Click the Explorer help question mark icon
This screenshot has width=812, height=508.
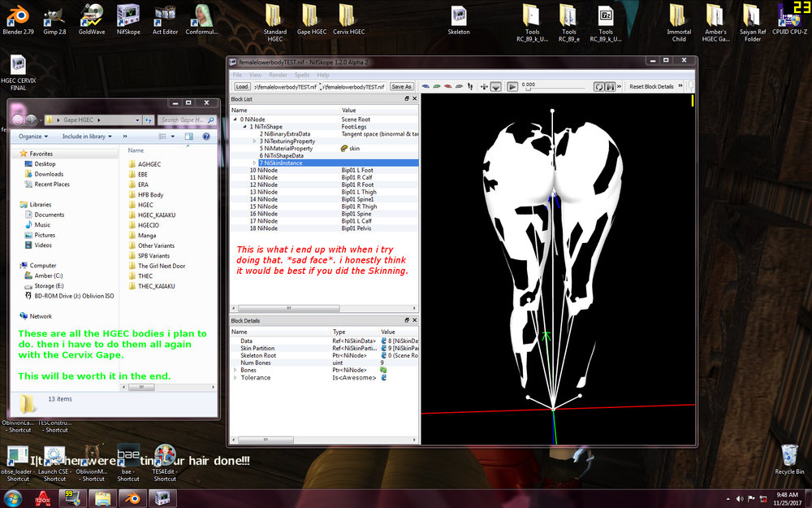pos(206,137)
